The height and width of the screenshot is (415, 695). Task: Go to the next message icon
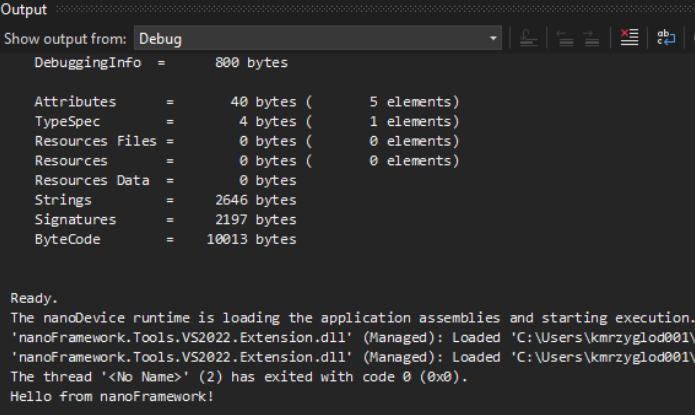click(591, 38)
